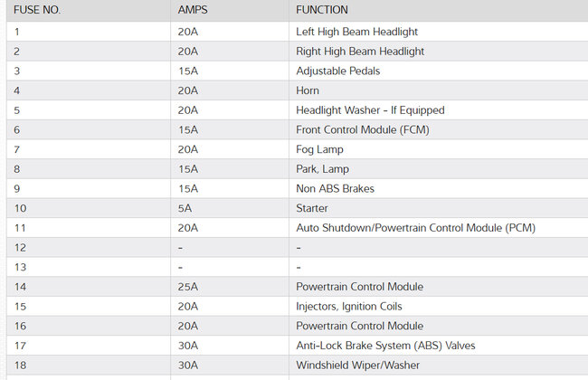This screenshot has width=588, height=380.
Task: Select Auto Shutdown/Powertrain Control Module (PCM) cell
Action: point(415,228)
